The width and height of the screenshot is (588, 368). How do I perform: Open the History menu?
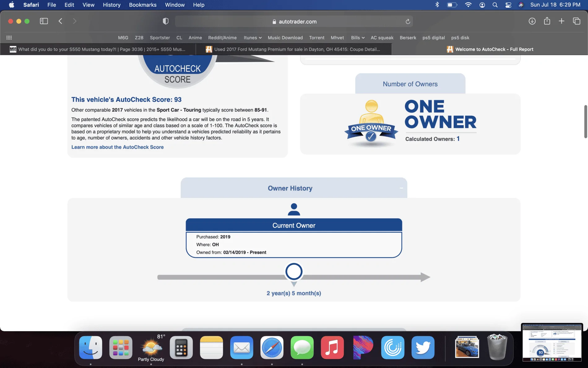112,5
